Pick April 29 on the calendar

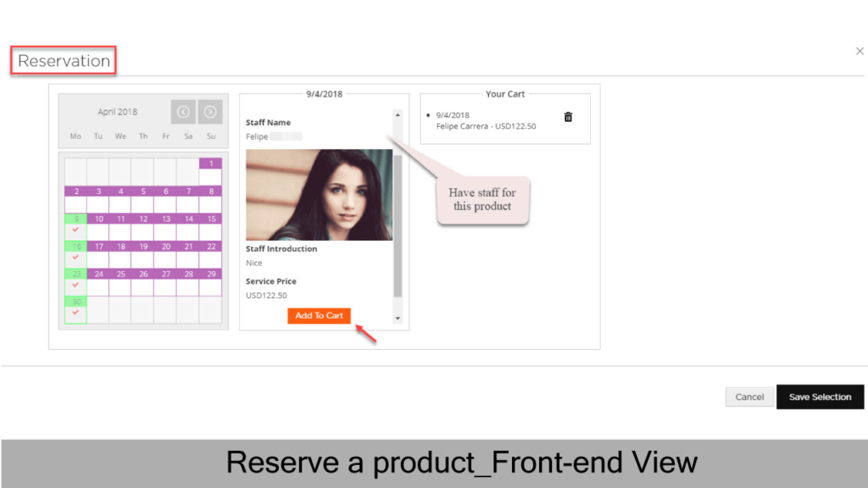click(x=210, y=281)
